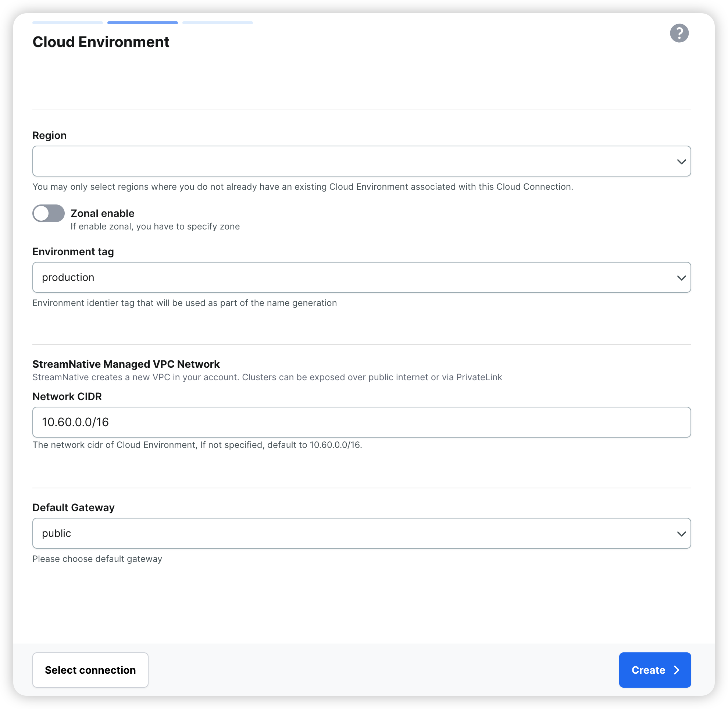The image size is (728, 709).
Task: Click the Create button
Action: (x=654, y=670)
